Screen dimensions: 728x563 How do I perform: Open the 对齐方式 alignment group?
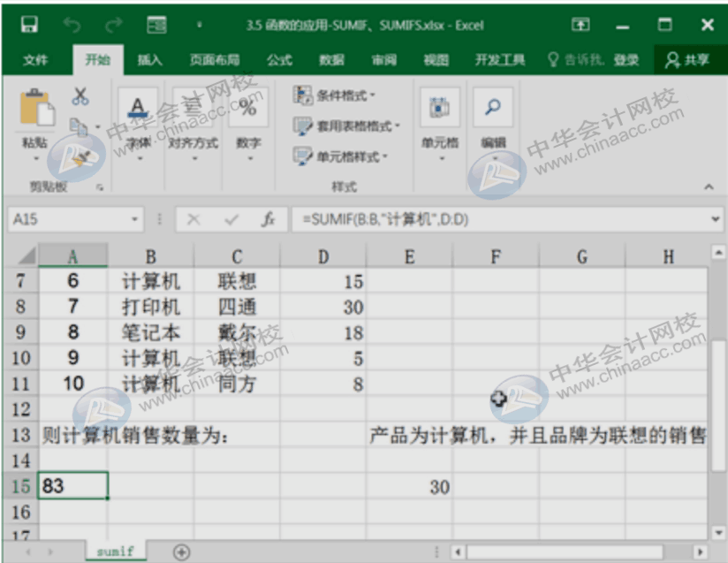[x=193, y=123]
